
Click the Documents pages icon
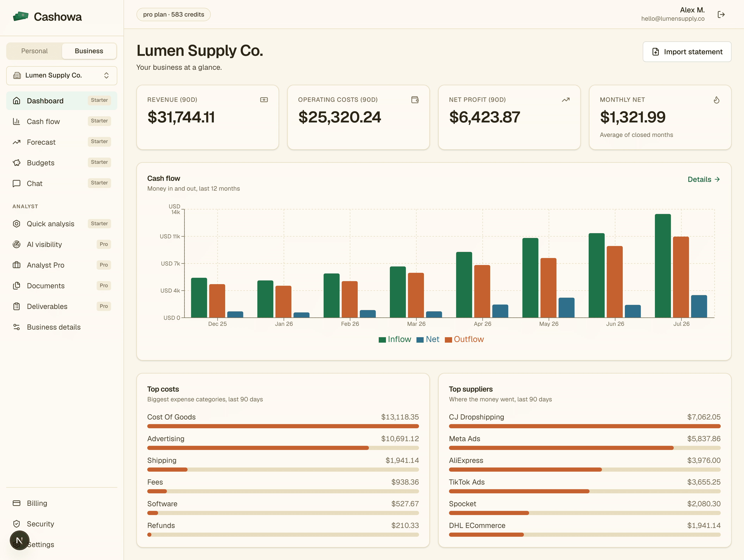(16, 286)
